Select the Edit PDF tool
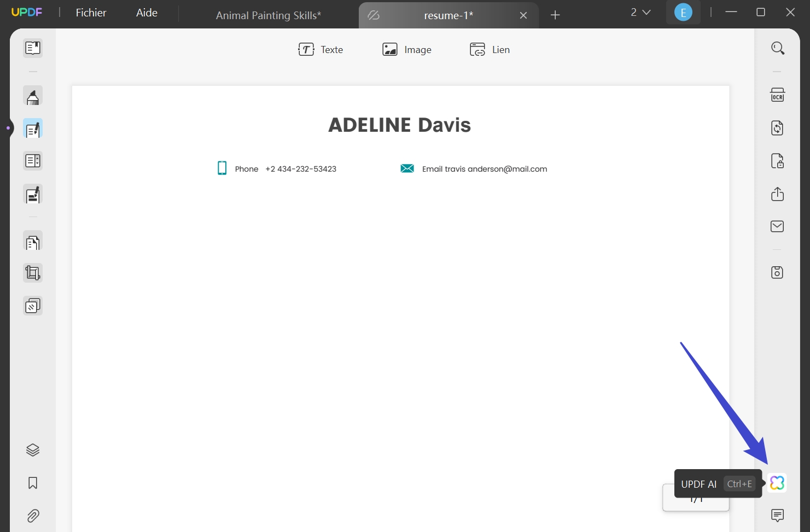810x532 pixels. coord(33,129)
